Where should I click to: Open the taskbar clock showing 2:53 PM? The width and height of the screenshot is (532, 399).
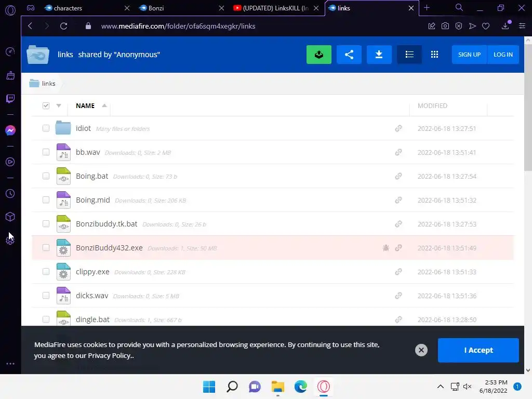pyautogui.click(x=494, y=387)
